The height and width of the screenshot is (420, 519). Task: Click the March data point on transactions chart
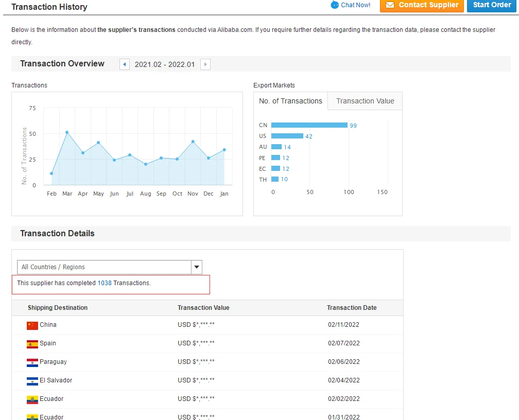click(67, 132)
